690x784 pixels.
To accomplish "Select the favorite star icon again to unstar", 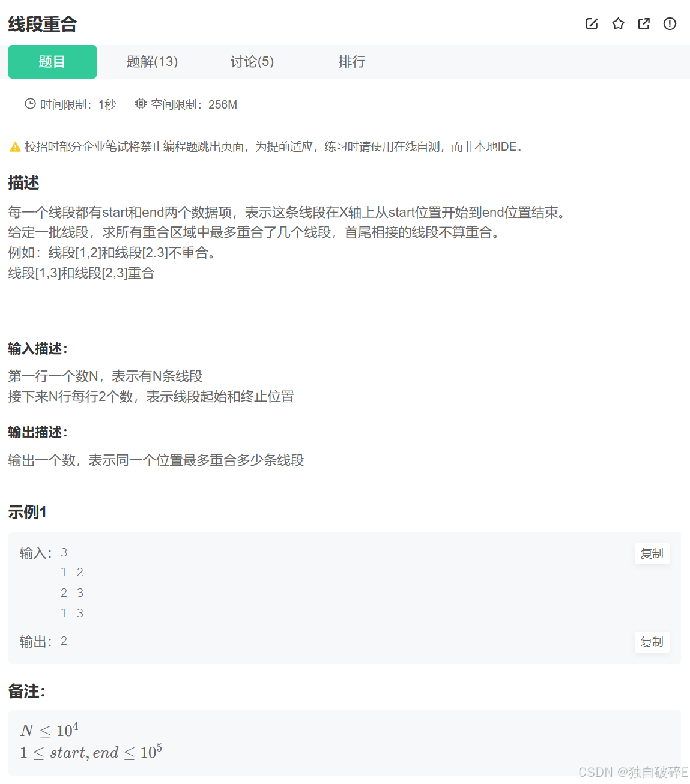I will 617,24.
